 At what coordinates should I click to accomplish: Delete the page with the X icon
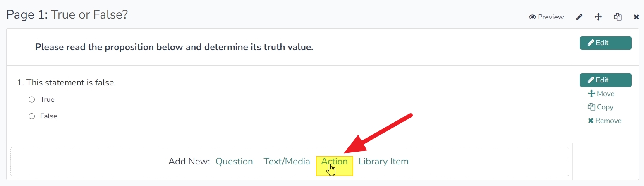point(637,17)
